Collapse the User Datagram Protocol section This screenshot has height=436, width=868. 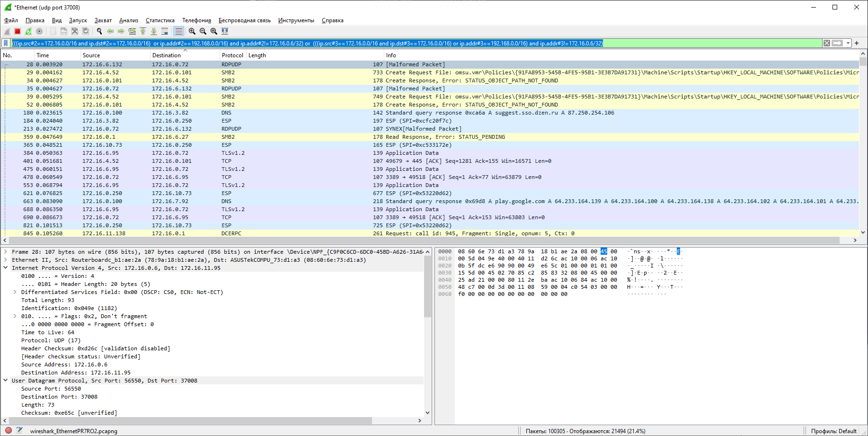tap(6, 381)
